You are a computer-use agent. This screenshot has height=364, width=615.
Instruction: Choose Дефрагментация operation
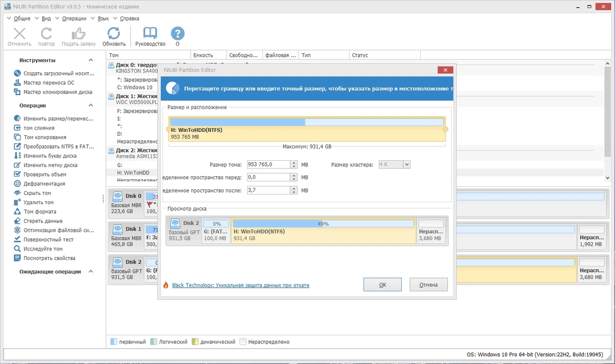pos(39,184)
